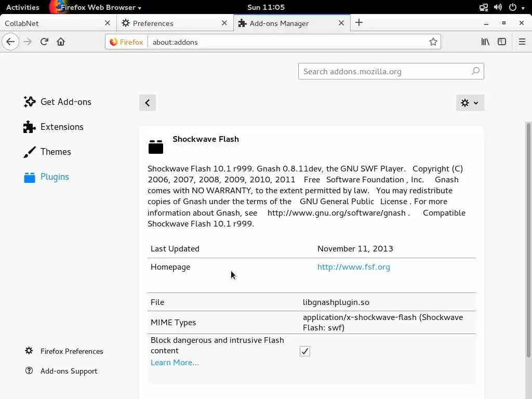
Task: Open the Library bookmarks icon
Action: click(x=485, y=42)
